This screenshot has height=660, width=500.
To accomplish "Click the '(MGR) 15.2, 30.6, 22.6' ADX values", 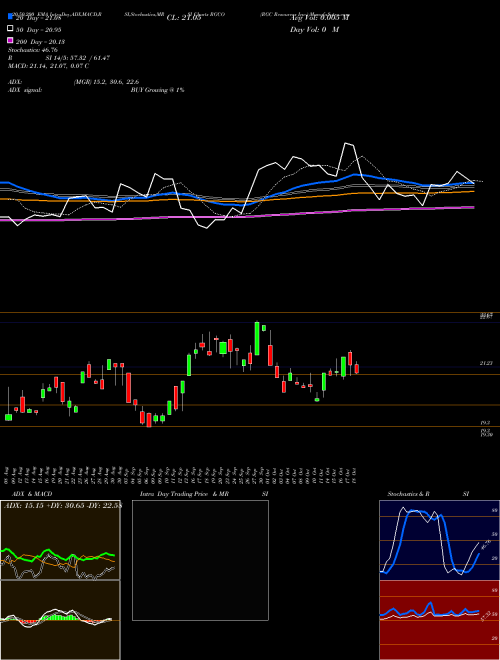I will click(x=106, y=82).
